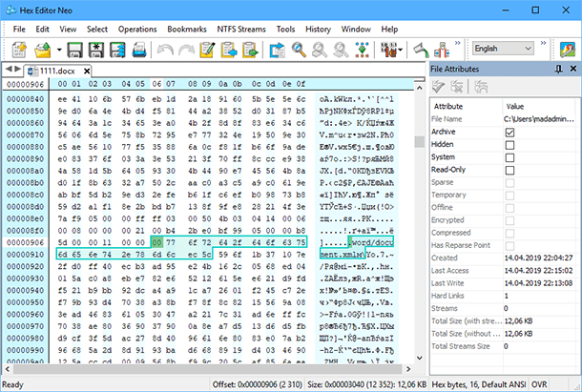Click the Save All icon

pyautogui.click(x=117, y=50)
